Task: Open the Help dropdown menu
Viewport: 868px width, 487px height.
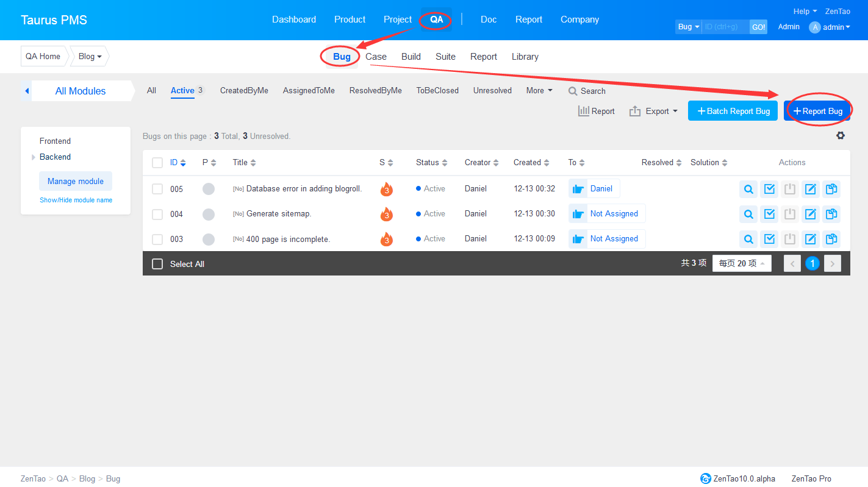Action: [805, 11]
